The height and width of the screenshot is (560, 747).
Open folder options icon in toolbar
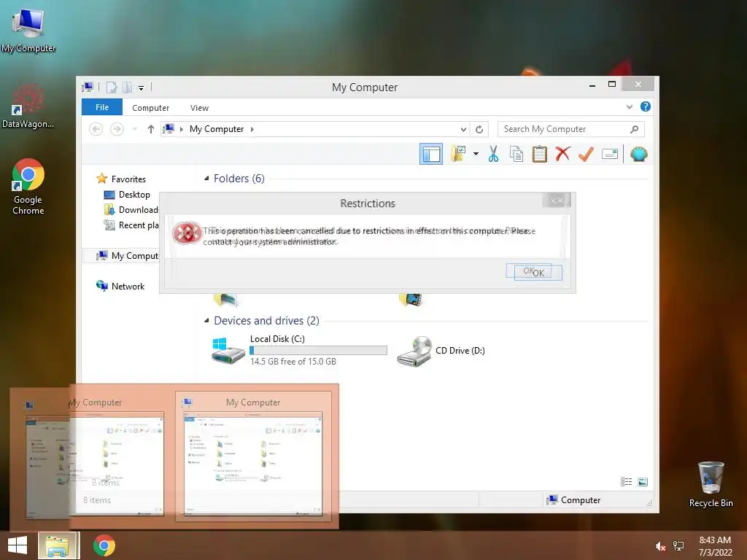[x=458, y=153]
